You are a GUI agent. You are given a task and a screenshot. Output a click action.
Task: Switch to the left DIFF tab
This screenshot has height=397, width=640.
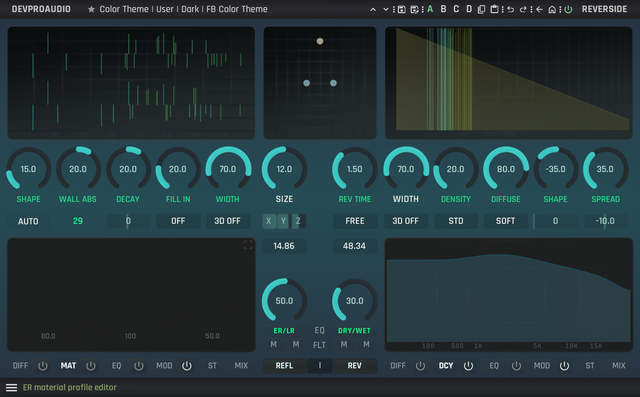20,366
